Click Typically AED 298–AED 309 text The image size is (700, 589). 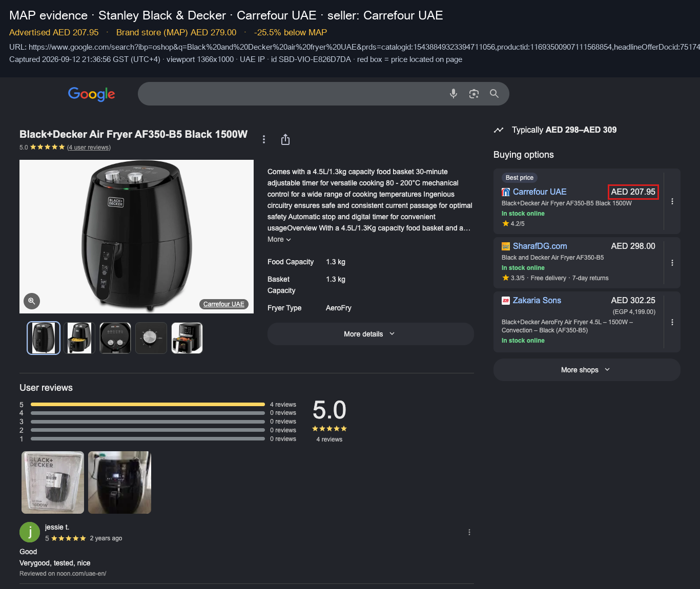(564, 130)
